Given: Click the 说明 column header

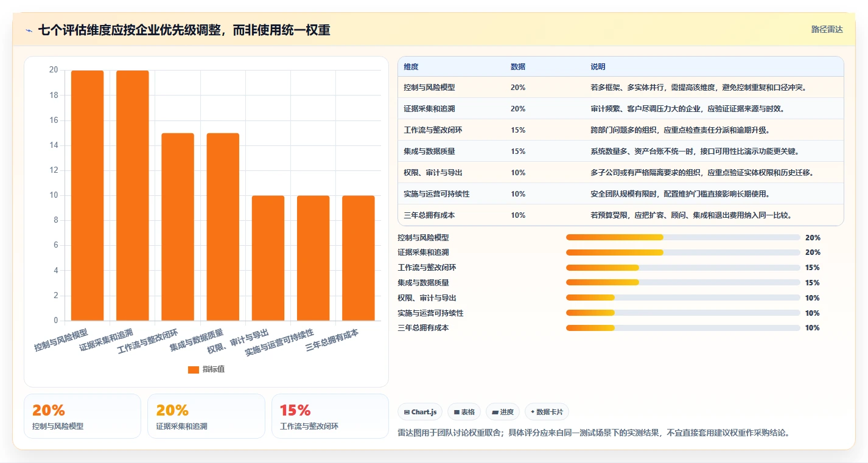Looking at the screenshot, I should [x=598, y=66].
